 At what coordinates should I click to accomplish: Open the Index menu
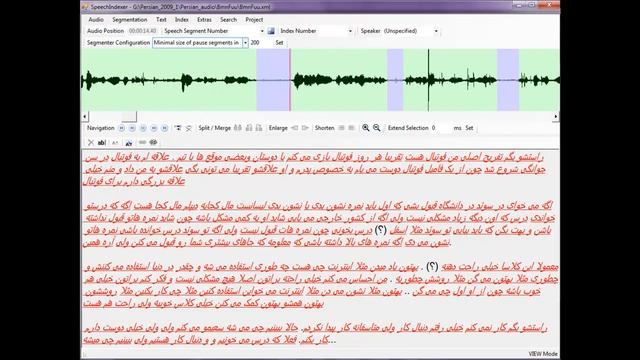[182, 20]
